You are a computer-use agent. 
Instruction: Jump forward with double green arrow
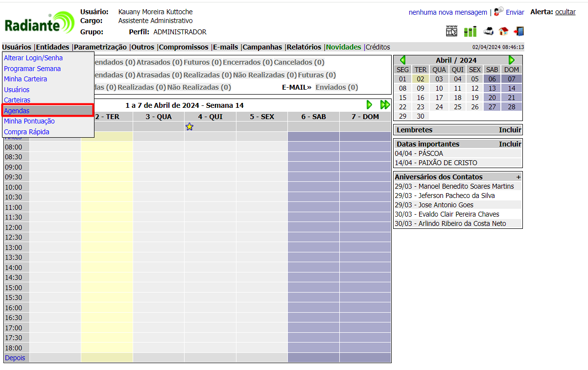pyautogui.click(x=385, y=105)
